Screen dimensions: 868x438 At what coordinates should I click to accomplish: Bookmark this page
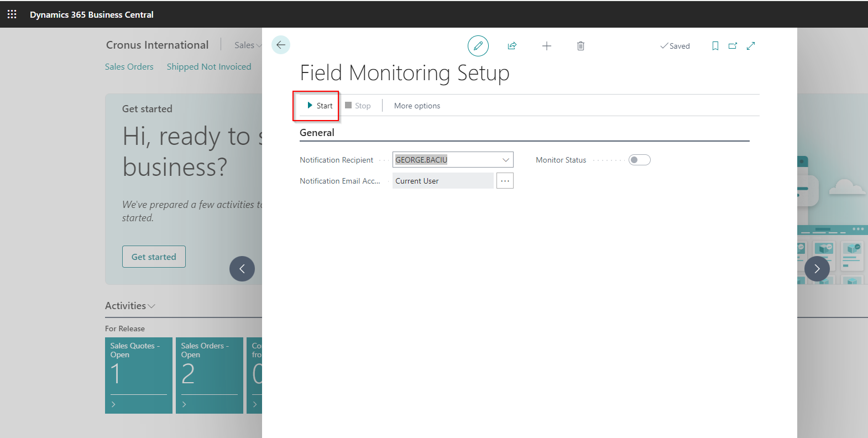715,46
